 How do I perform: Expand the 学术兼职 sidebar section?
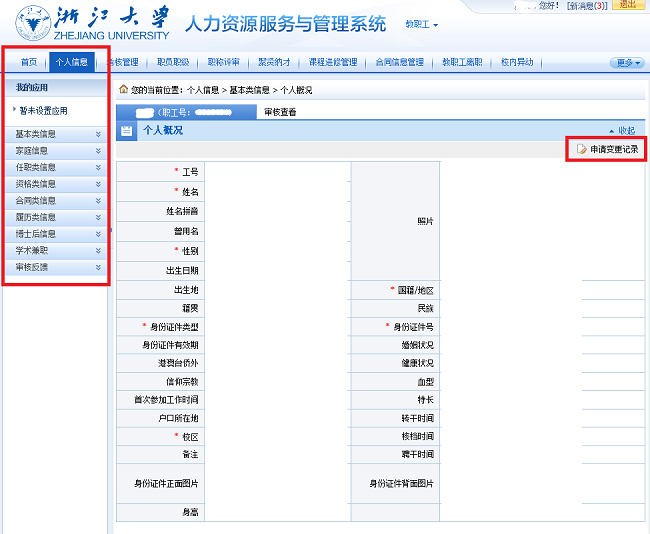[56, 251]
